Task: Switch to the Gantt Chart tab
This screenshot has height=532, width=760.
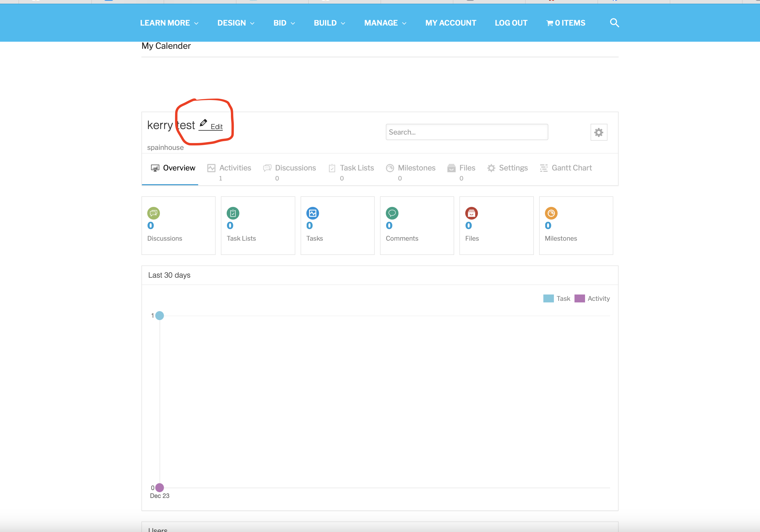Action: [x=566, y=168]
